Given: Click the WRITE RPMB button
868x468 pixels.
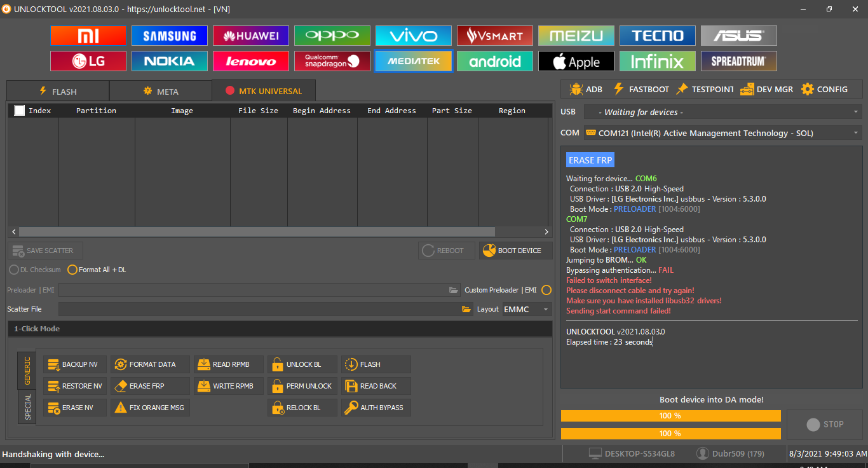Looking at the screenshot, I should tap(229, 386).
